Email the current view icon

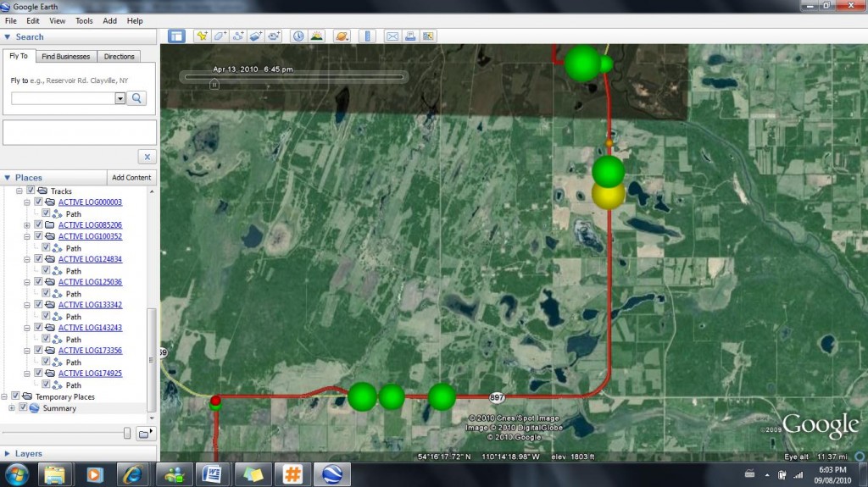pyautogui.click(x=392, y=36)
